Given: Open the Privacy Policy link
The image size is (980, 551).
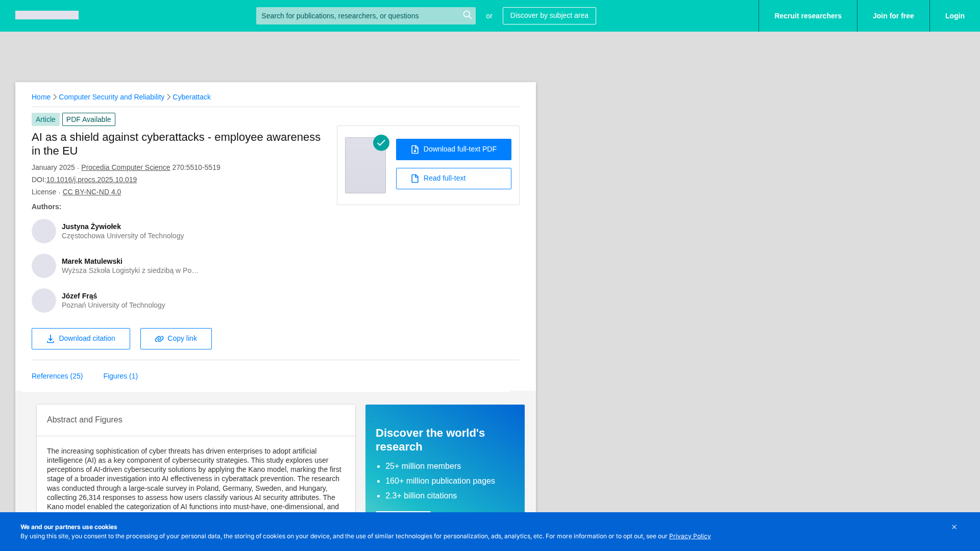Looking at the screenshot, I should tap(690, 536).
